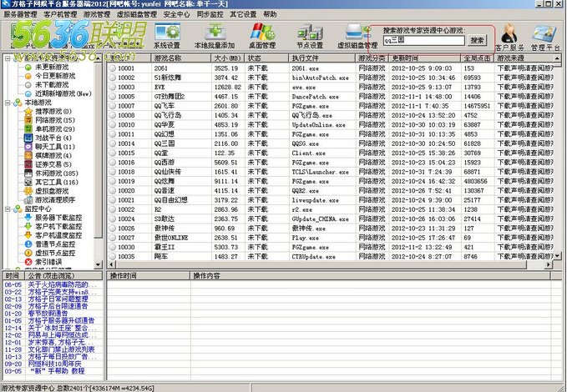This screenshot has width=567, height=392.
Task: Collapse the 监控中心 tree node
Action: tap(8, 209)
